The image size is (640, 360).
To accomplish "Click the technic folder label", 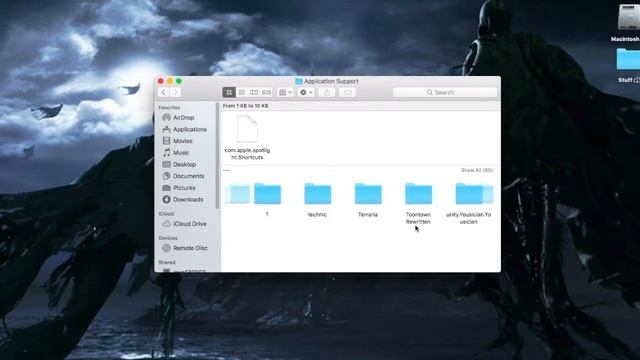I will click(x=317, y=215).
